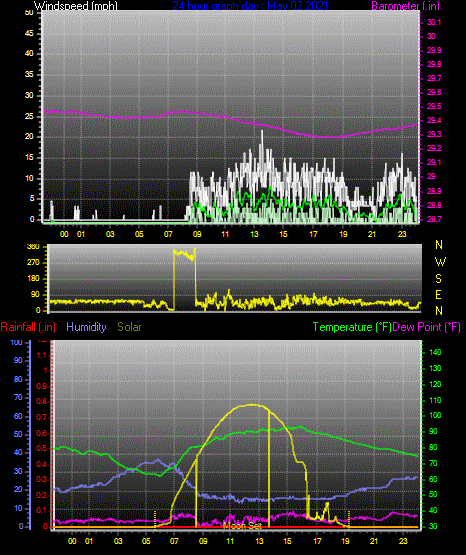Click the red rainfall axis value '0.5'
The width and height of the screenshot is (466, 555).
tap(42, 448)
